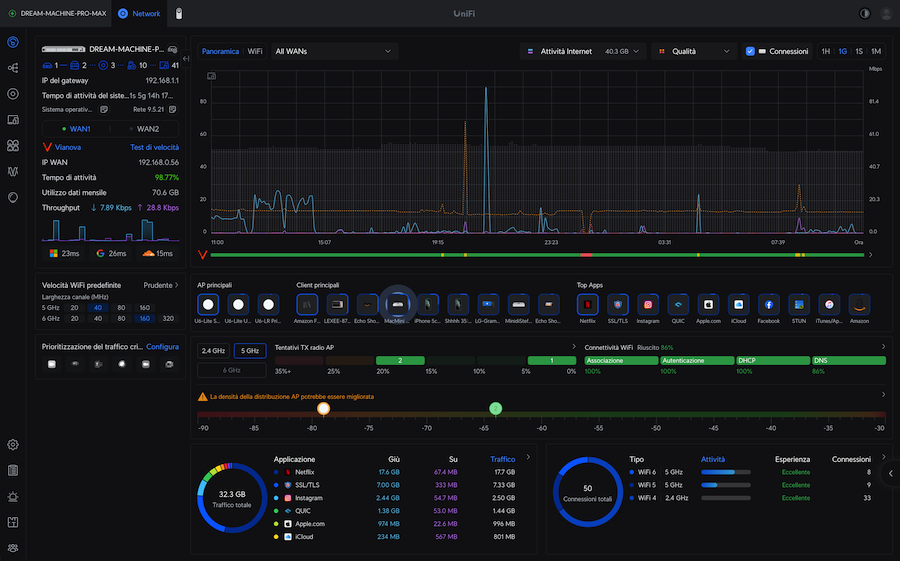This screenshot has width=900, height=561.
Task: Sort by Traffico column header
Action: tap(502, 459)
